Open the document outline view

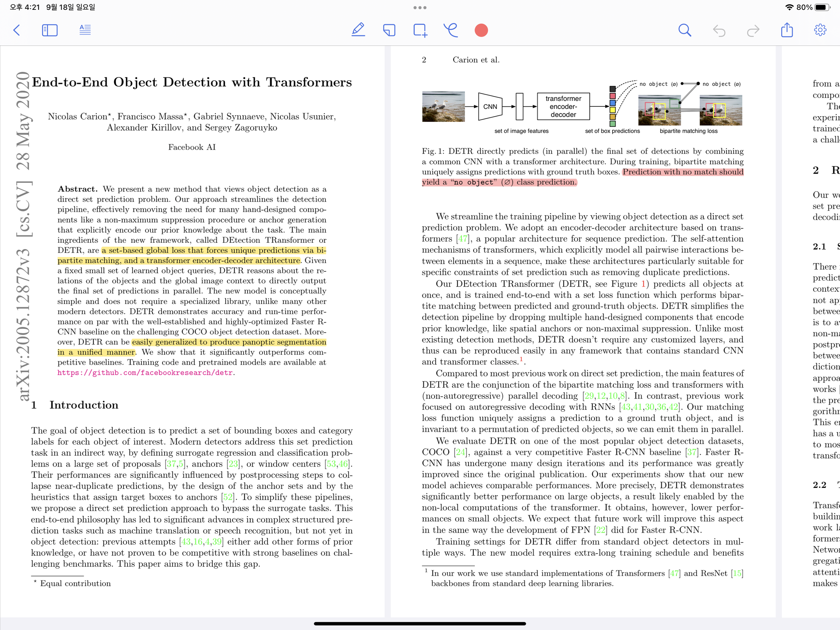point(85,30)
